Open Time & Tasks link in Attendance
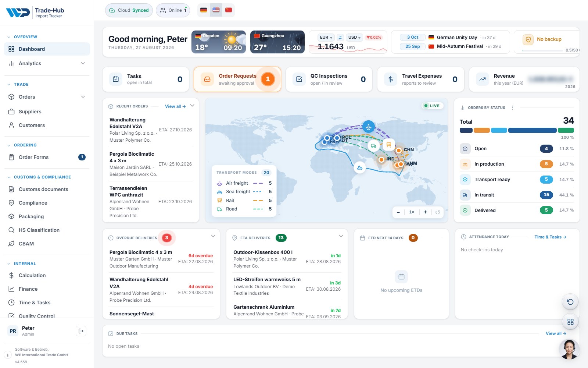The image size is (588, 368). (x=550, y=237)
